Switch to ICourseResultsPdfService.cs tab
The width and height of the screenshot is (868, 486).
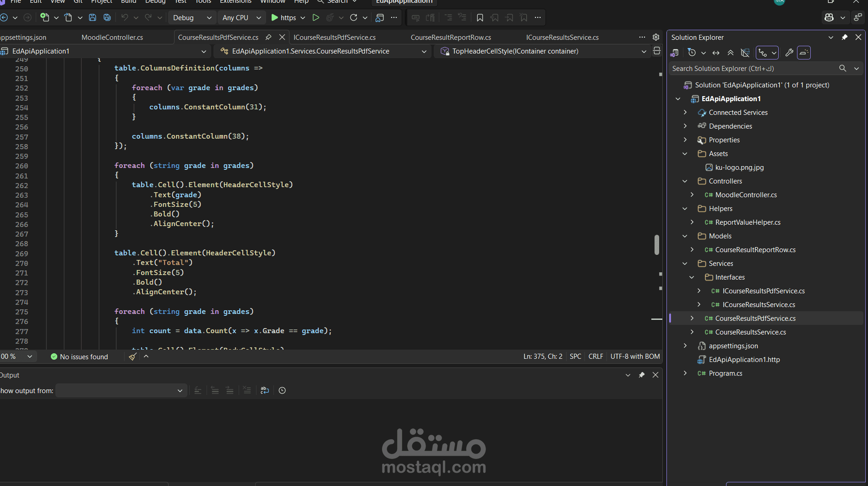334,37
